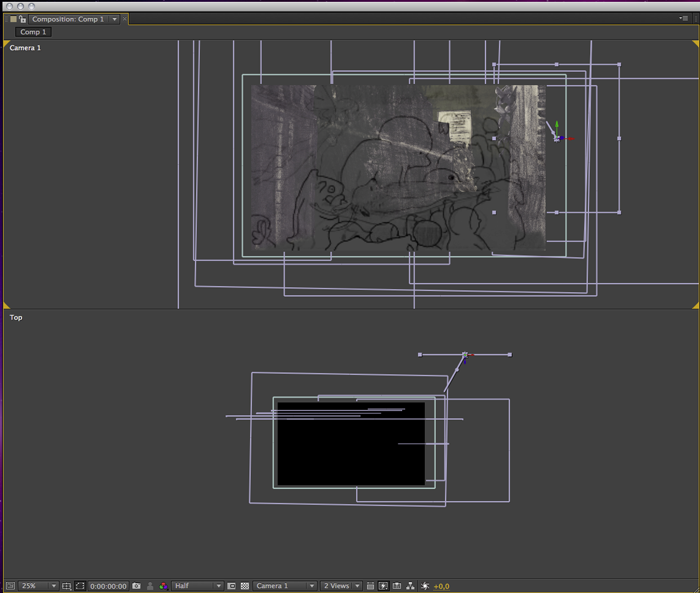Open the Timeline button icon

397,586
